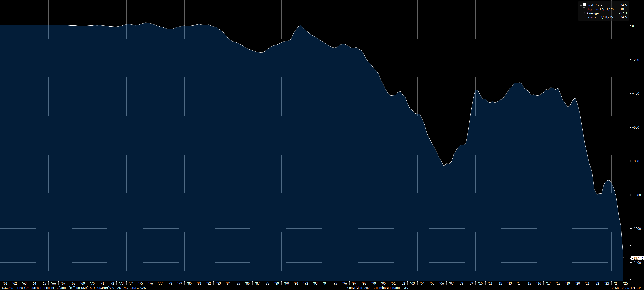Image resolution: width=644 pixels, height=290 pixels.
Task: Click the '75 year label on x-axis
Action: click(141, 283)
